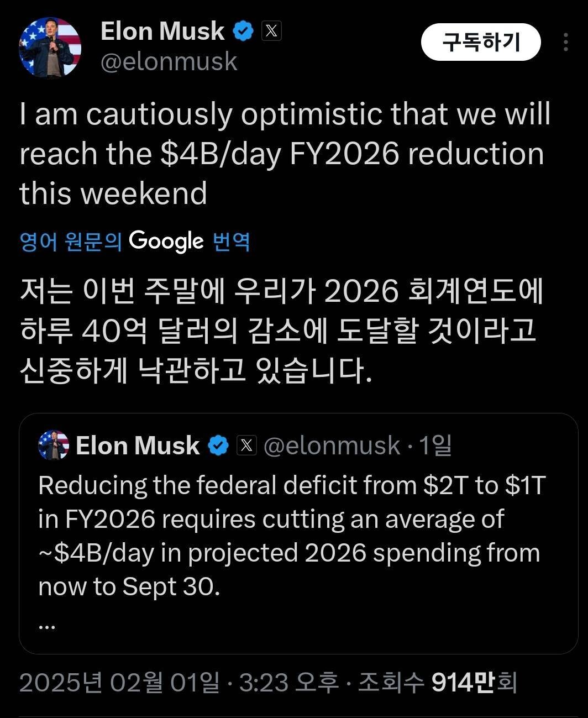Click the X affiliation badge in the tweet header
This screenshot has height=718, width=588.
(271, 31)
